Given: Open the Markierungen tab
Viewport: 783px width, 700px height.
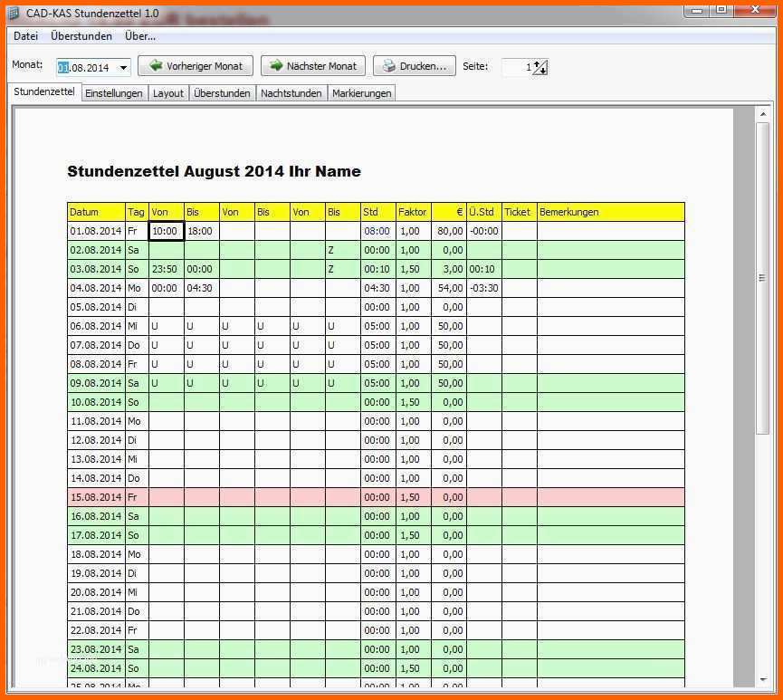Looking at the screenshot, I should 361,93.
